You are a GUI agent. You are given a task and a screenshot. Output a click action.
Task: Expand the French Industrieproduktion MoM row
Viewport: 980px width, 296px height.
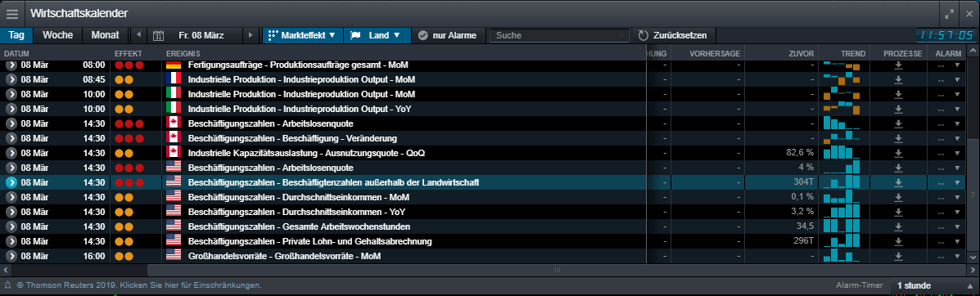click(11, 79)
